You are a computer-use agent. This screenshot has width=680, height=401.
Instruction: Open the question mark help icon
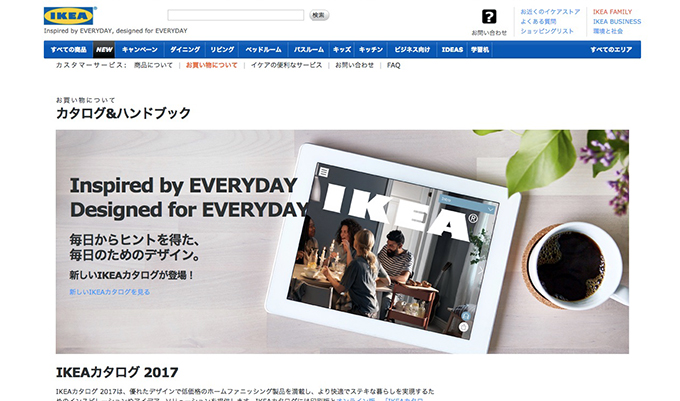point(489,17)
